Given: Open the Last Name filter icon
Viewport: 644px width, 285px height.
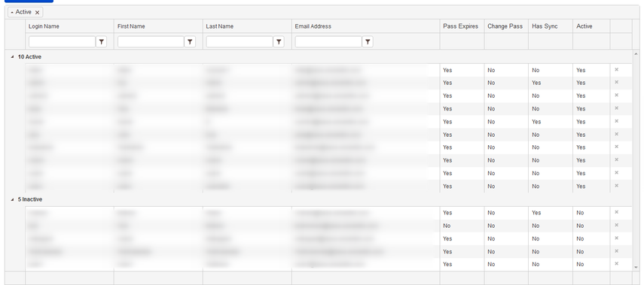Looking at the screenshot, I should 279,42.
